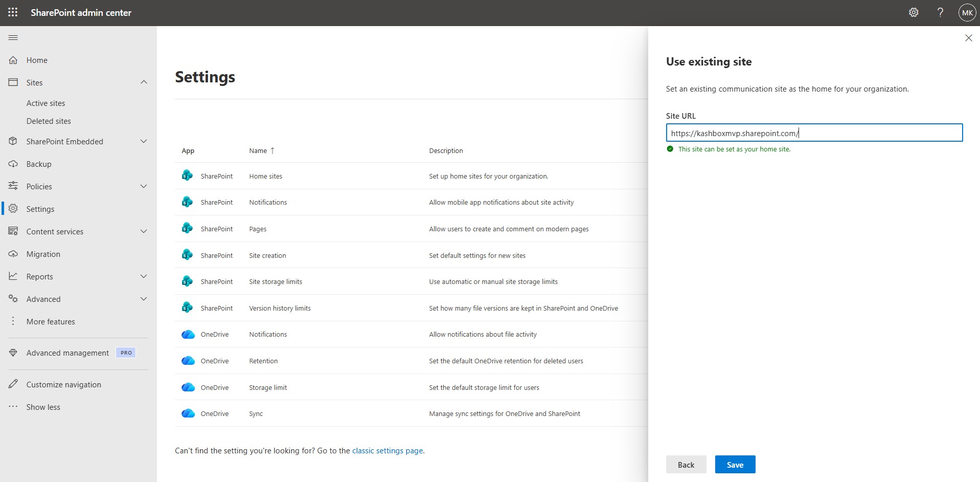Go to Home in navigation

37,60
